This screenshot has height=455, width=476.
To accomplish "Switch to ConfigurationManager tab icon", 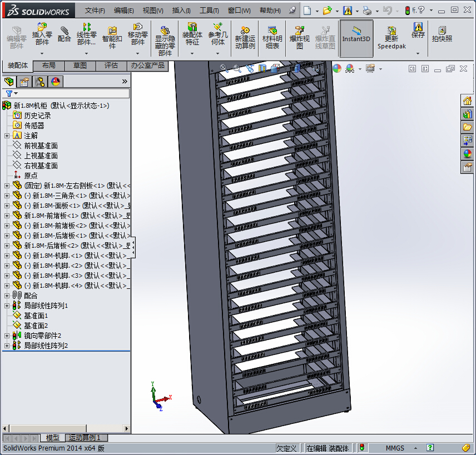I will [40, 82].
